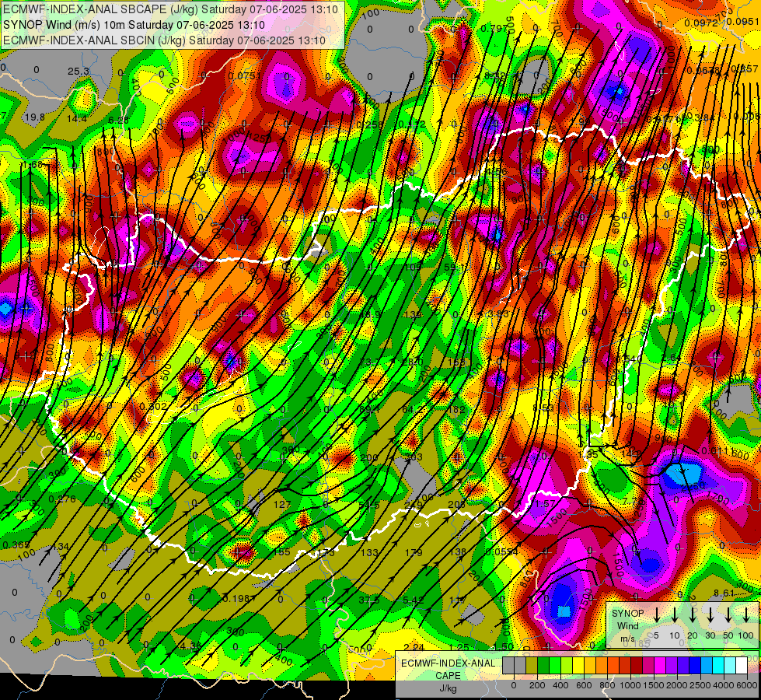
Task: Click the 73.7 value on the map
Action: [369, 362]
